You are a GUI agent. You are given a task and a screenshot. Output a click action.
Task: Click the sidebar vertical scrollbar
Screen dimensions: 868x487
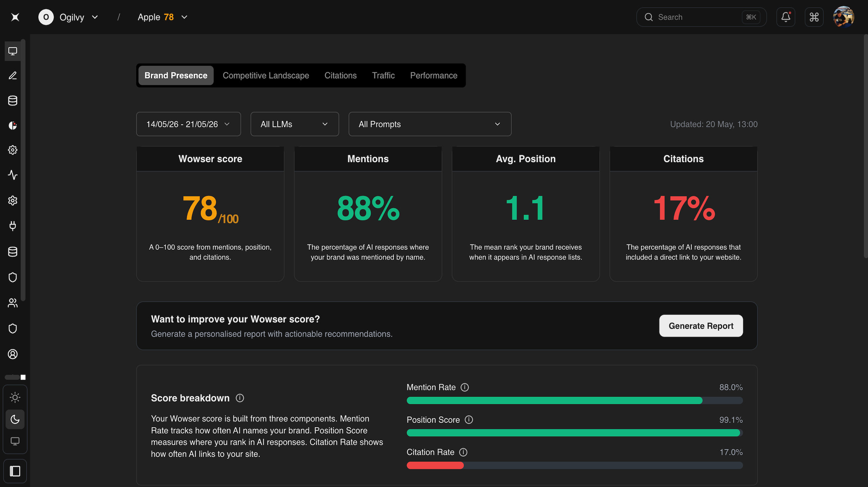pyautogui.click(x=23, y=170)
